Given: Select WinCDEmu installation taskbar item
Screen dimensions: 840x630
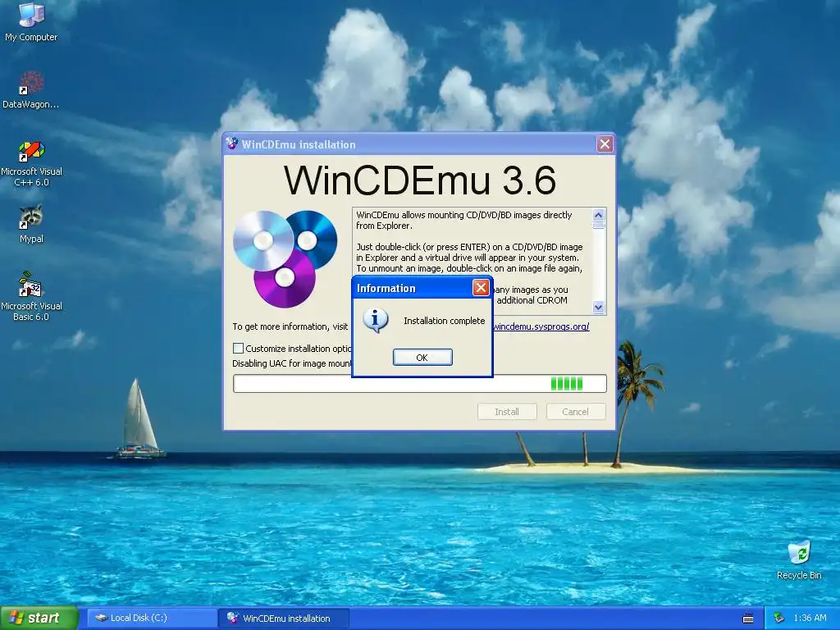Looking at the screenshot, I should (284, 619).
